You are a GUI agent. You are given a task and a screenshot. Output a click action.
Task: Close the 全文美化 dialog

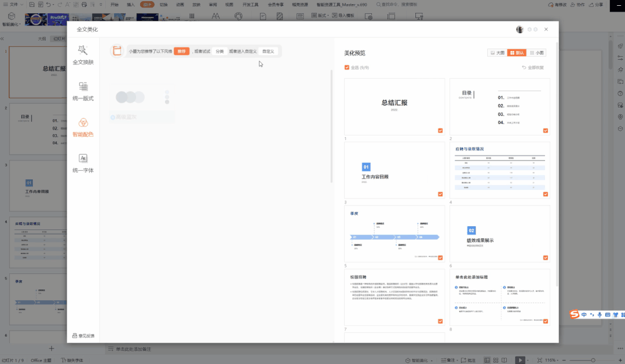[x=546, y=30]
